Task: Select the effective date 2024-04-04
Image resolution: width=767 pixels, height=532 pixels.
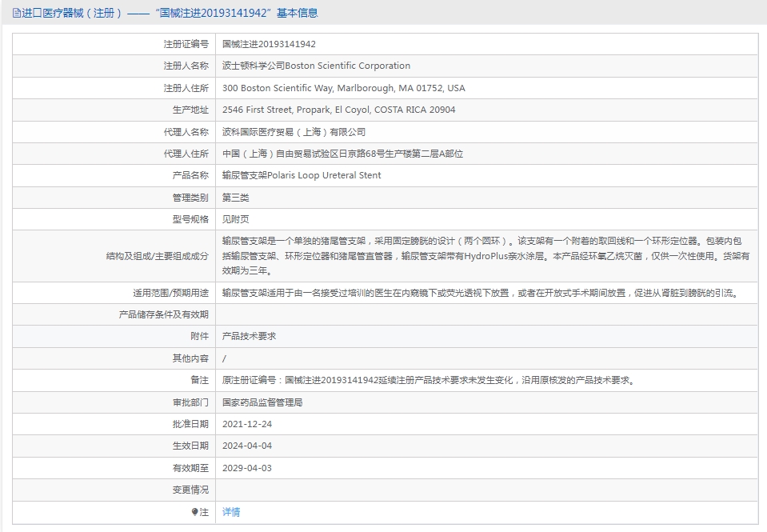Action: [x=247, y=446]
